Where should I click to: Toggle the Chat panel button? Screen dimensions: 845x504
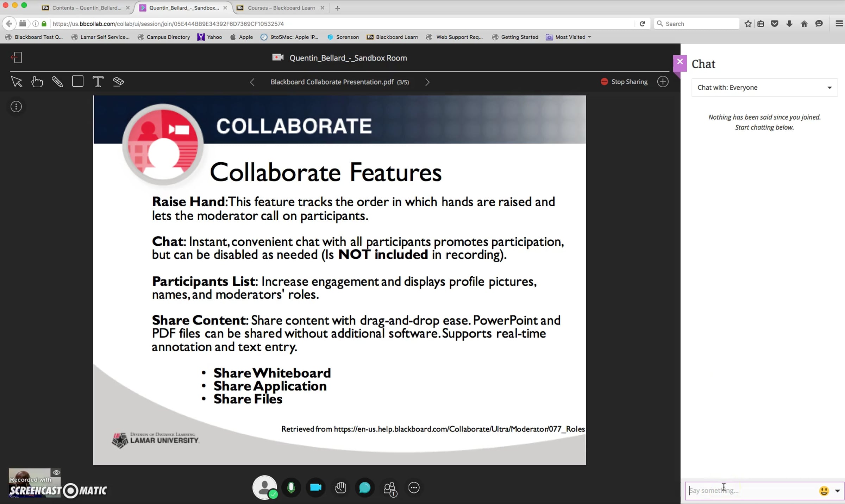click(365, 487)
